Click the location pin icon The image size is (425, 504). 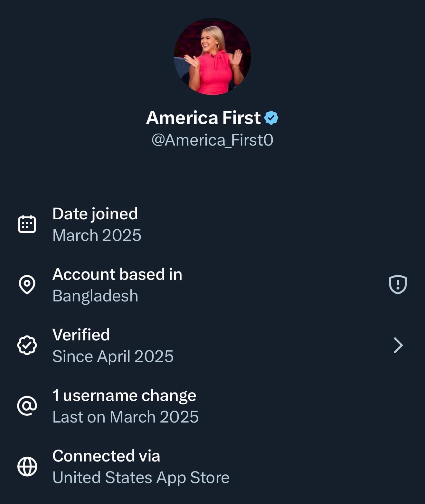27,285
